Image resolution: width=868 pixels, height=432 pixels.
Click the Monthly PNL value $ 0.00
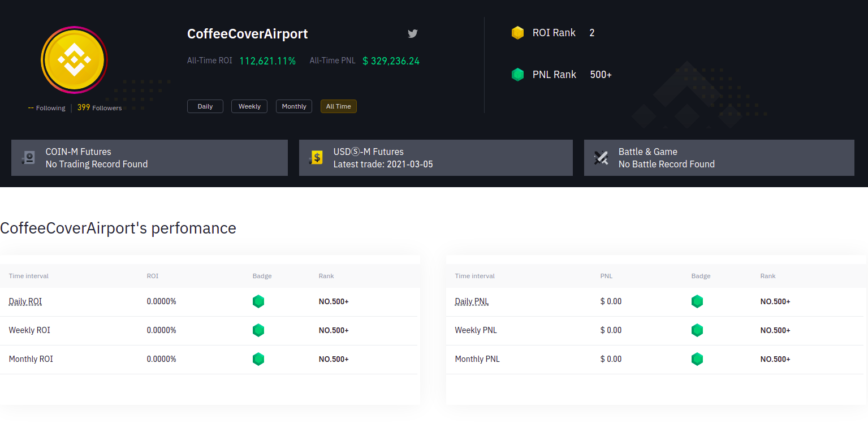tap(611, 359)
